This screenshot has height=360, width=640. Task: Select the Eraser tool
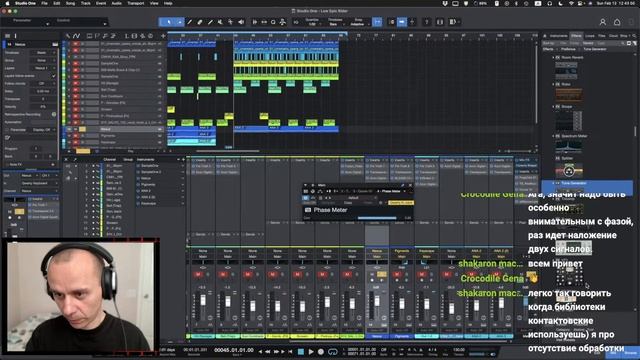(x=200, y=22)
